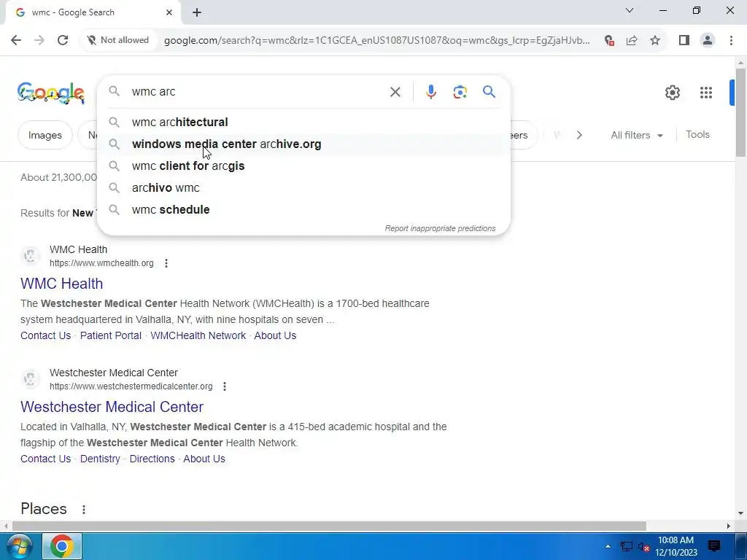
Task: Click the horizontal scrollbar right arrow
Action: pos(729,526)
